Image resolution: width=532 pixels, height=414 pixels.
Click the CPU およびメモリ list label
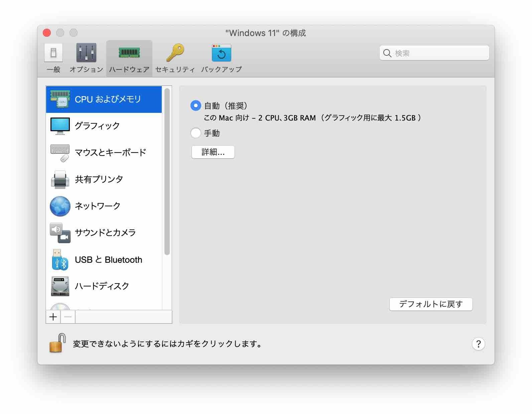pos(108,99)
